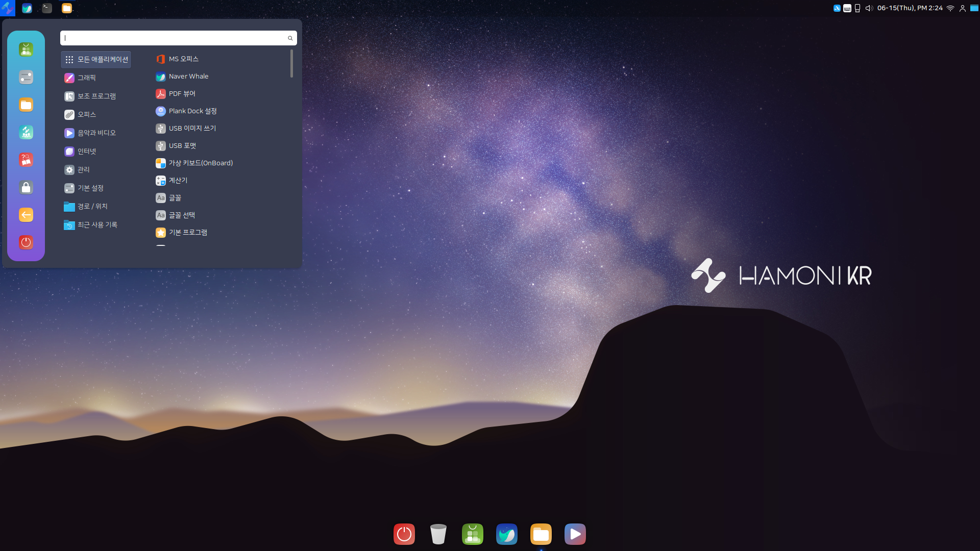The height and width of the screenshot is (551, 980).
Task: Open 최근 사용 기록 category
Action: click(97, 224)
